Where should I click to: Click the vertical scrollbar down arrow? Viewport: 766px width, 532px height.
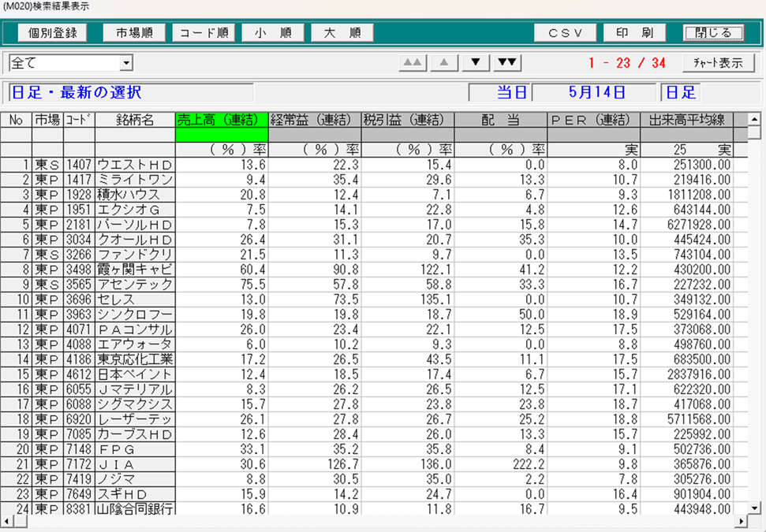pos(755,508)
